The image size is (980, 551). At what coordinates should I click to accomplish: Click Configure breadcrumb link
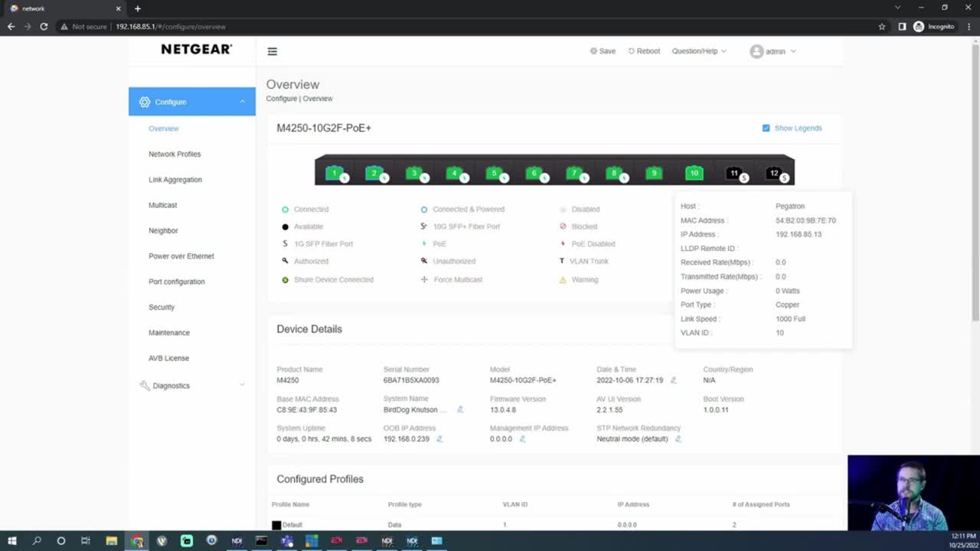pos(281,99)
